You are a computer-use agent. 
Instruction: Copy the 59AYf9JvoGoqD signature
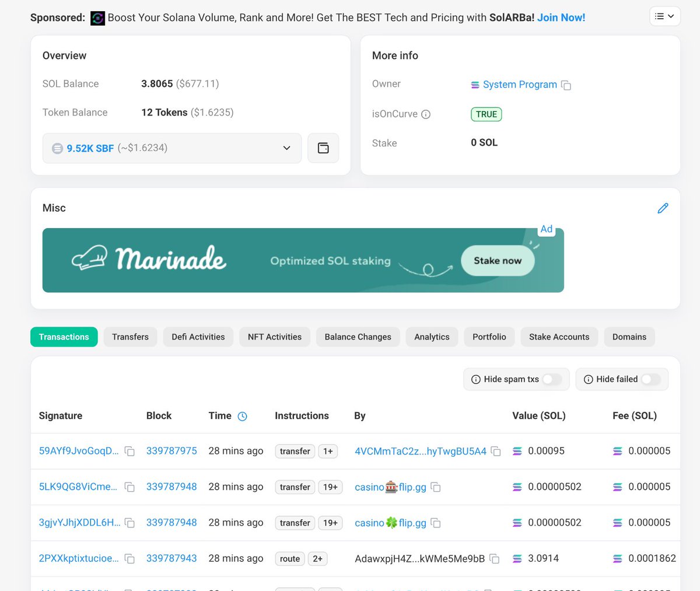click(129, 452)
